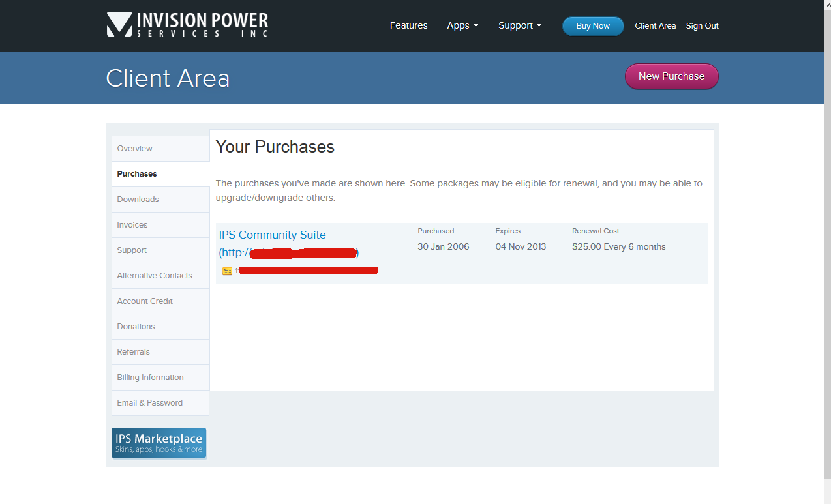
Task: Click the Buy Now button
Action: click(593, 26)
